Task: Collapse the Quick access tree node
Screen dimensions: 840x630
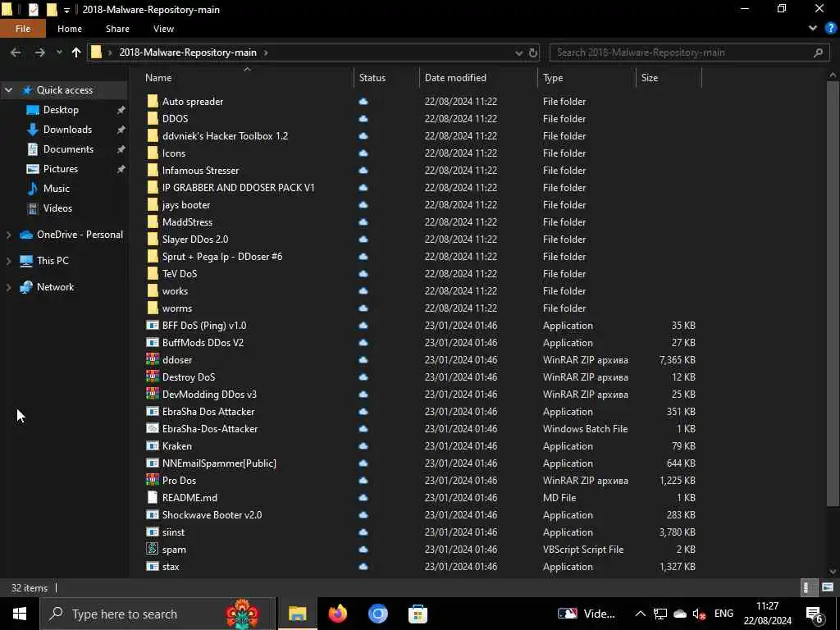Action: 8,90
